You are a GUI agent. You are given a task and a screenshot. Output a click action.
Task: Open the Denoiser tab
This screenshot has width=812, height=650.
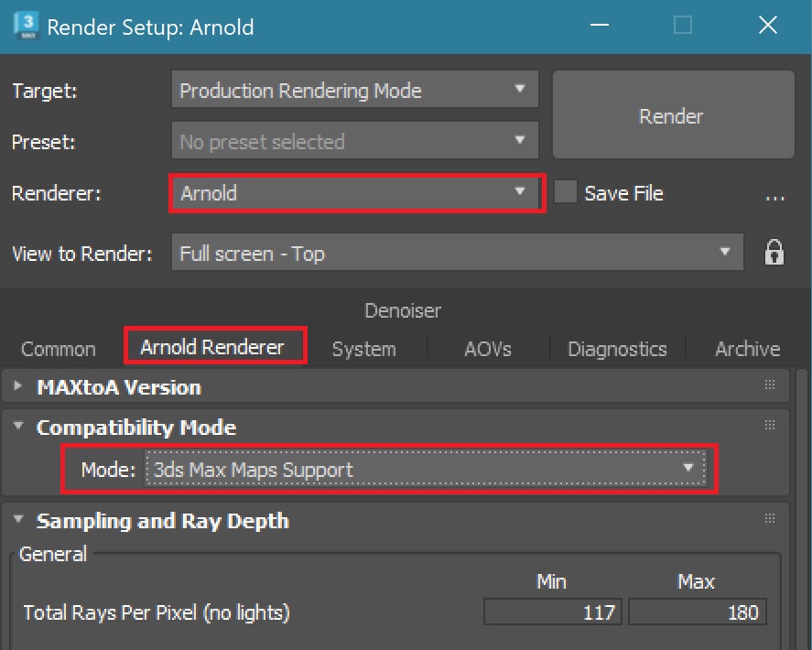coord(403,311)
